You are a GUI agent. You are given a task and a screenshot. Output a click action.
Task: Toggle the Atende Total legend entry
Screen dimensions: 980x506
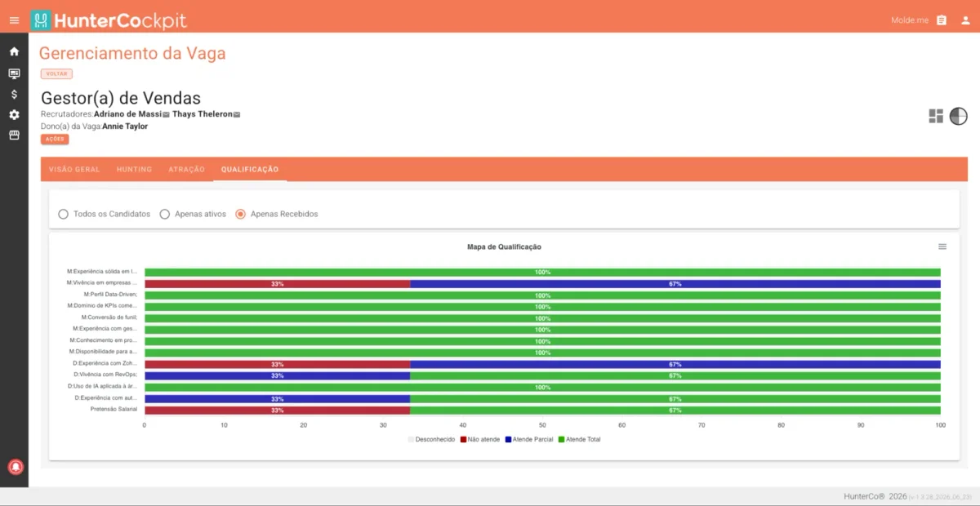click(x=579, y=439)
